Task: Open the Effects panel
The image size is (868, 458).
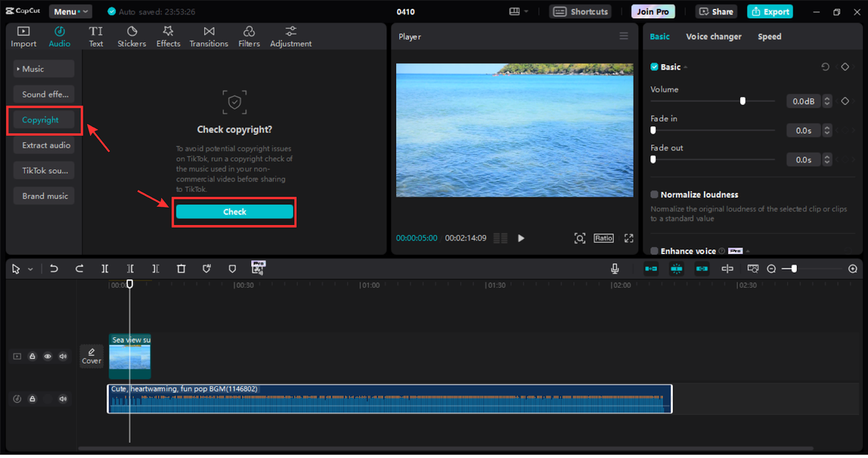Action: coord(168,37)
